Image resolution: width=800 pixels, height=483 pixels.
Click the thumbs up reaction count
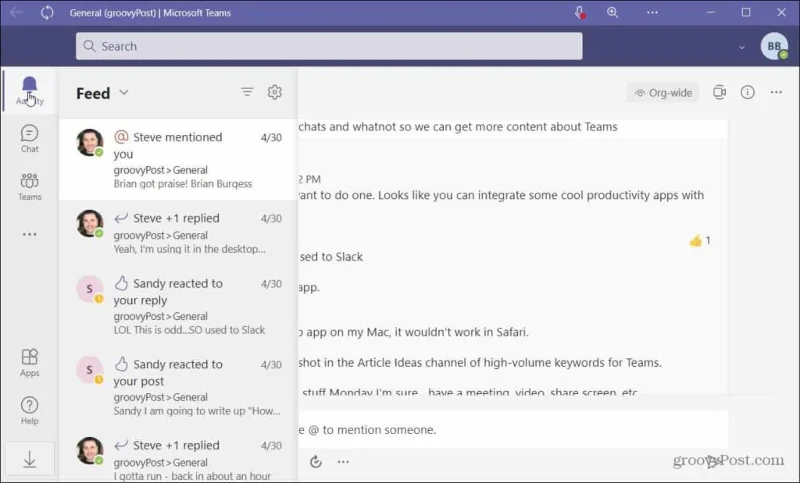pos(699,240)
